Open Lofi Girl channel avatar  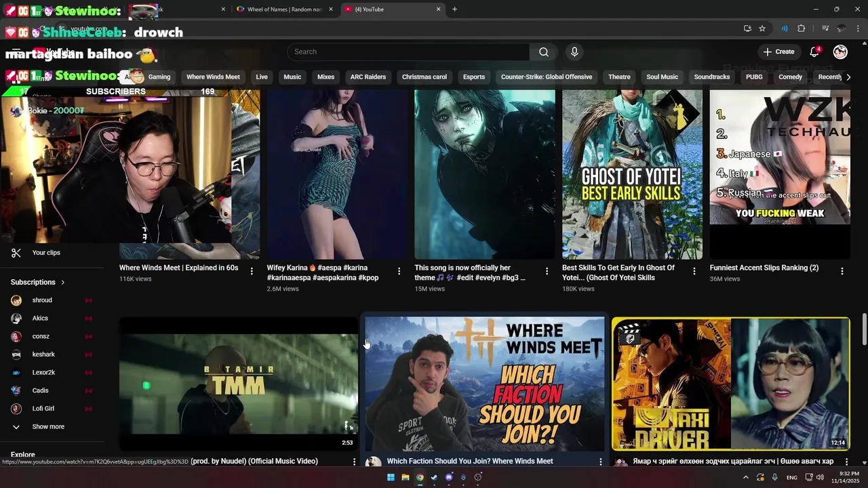[x=16, y=409]
